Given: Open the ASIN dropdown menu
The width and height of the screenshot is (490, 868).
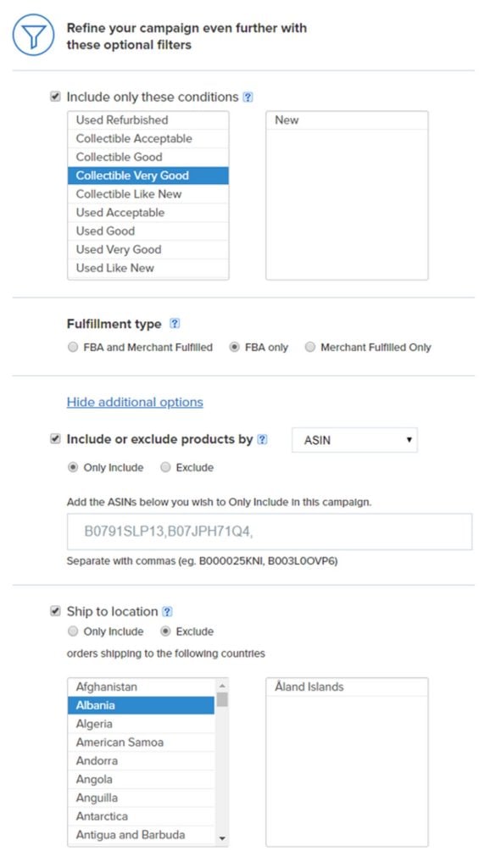Looking at the screenshot, I should coord(354,440).
